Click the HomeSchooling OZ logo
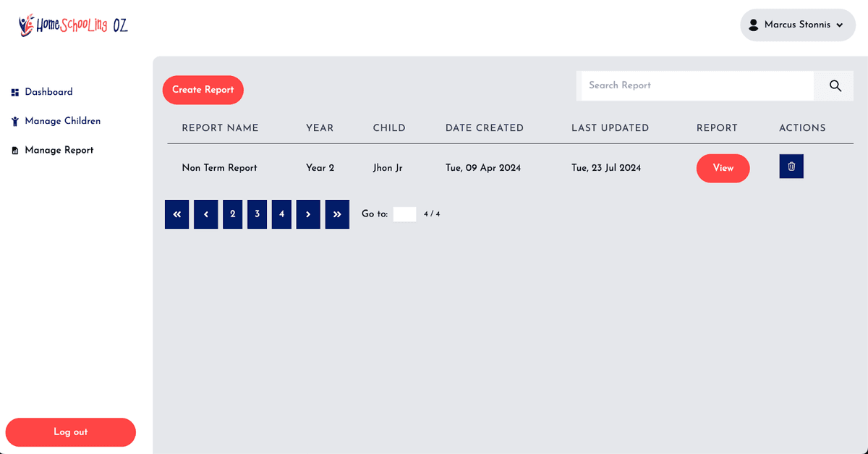Image resolution: width=868 pixels, height=454 pixels. (x=73, y=25)
